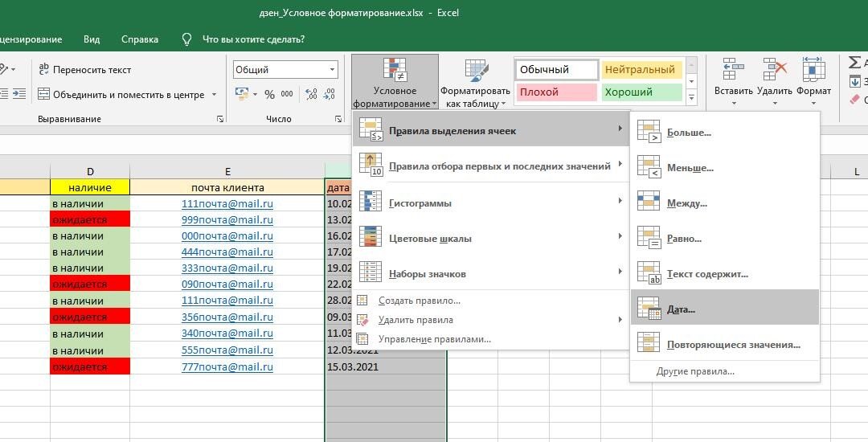Viewport: 868px width, 442px height.
Task: Click the AutoSum sigma icon
Action: [x=855, y=63]
